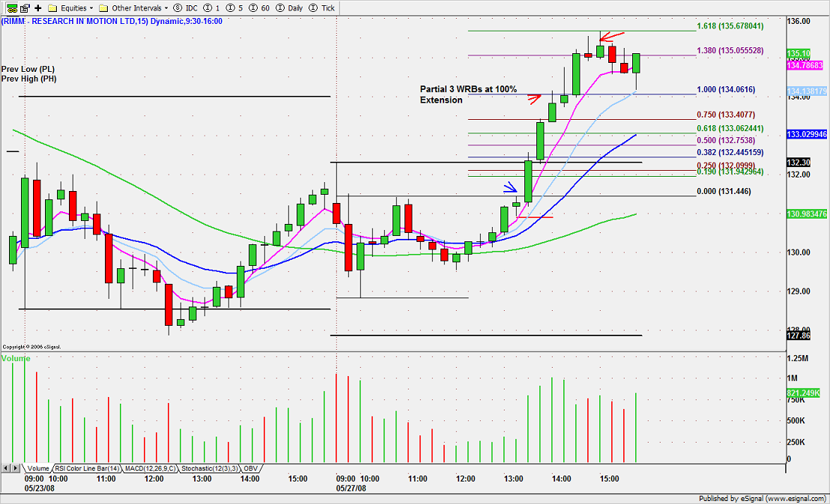
Task: Click the 0.382 (132.445159) Fibonacci label
Action: pyautogui.click(x=730, y=153)
